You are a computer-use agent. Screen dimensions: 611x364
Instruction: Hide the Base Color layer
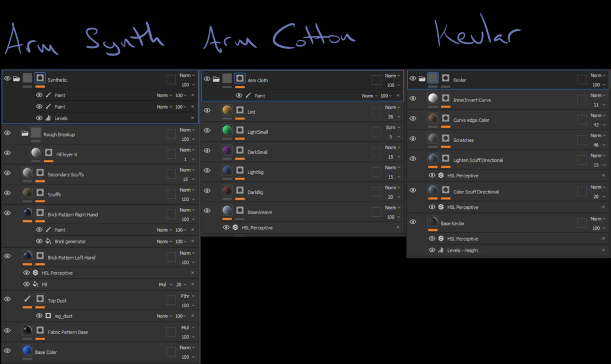click(7, 350)
